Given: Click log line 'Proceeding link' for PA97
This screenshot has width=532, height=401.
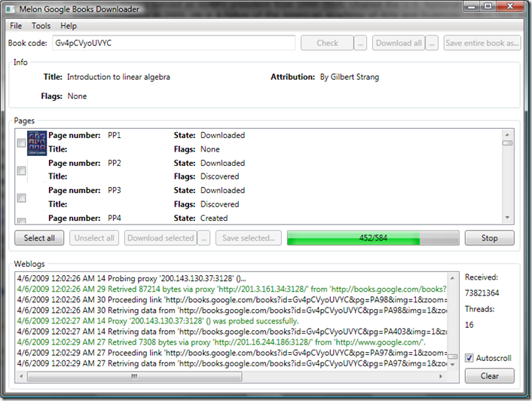Looking at the screenshot, I should (232, 353).
